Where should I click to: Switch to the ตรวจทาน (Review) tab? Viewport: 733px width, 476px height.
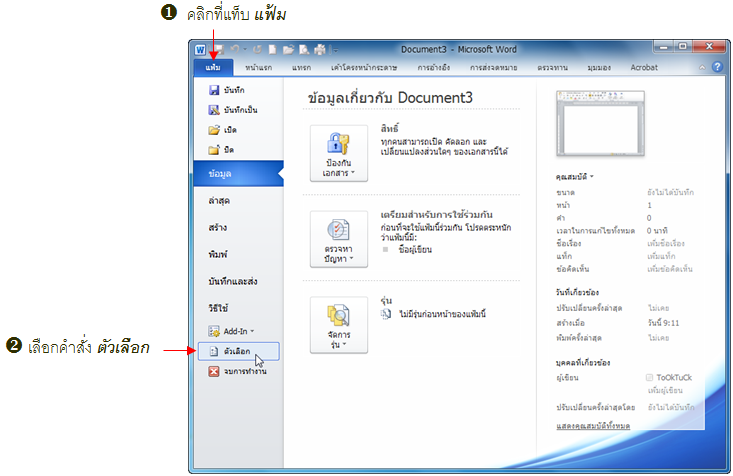553,67
